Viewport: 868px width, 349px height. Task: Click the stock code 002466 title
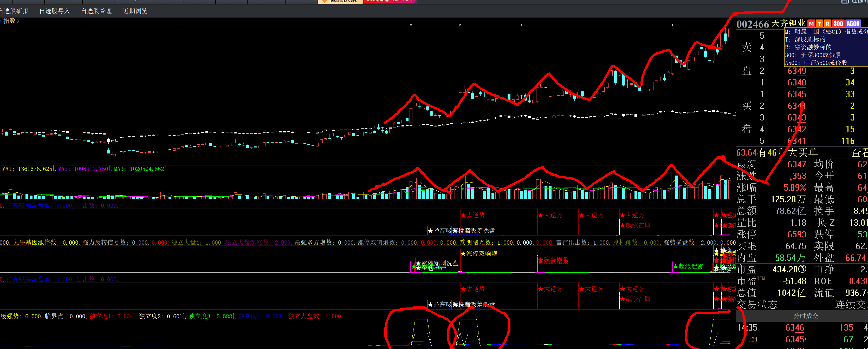tap(753, 24)
